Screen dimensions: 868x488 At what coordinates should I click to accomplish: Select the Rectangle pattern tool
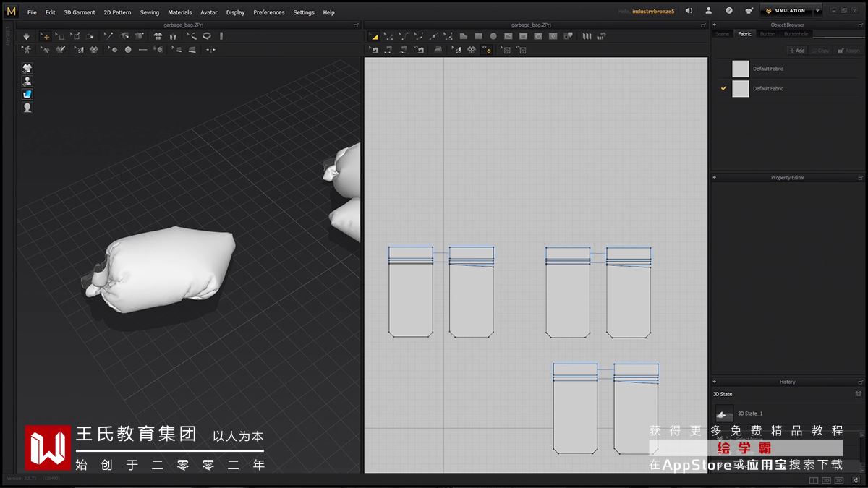[478, 36]
